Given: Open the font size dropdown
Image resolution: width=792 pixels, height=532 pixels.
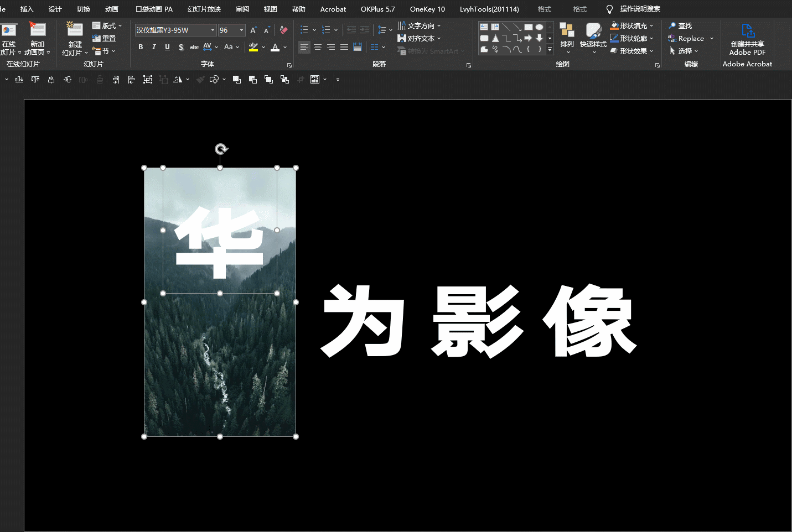Looking at the screenshot, I should [x=241, y=30].
